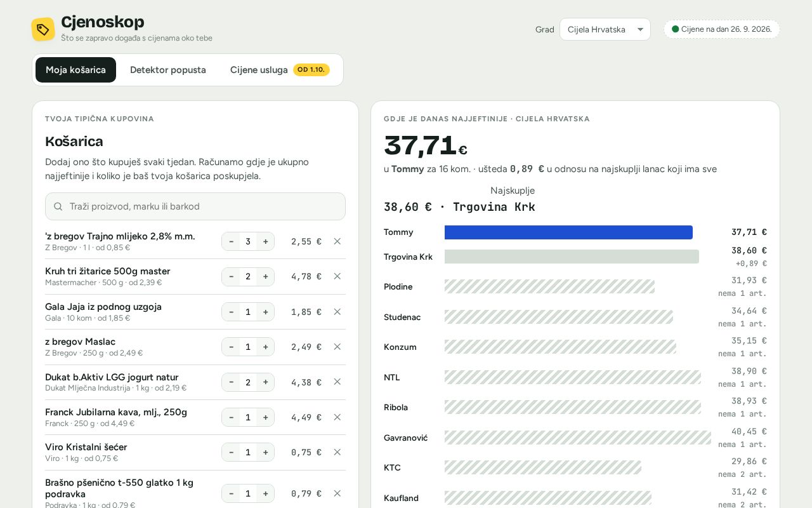Select the NTL store row
Screen dimensions: 812x508
(575, 377)
